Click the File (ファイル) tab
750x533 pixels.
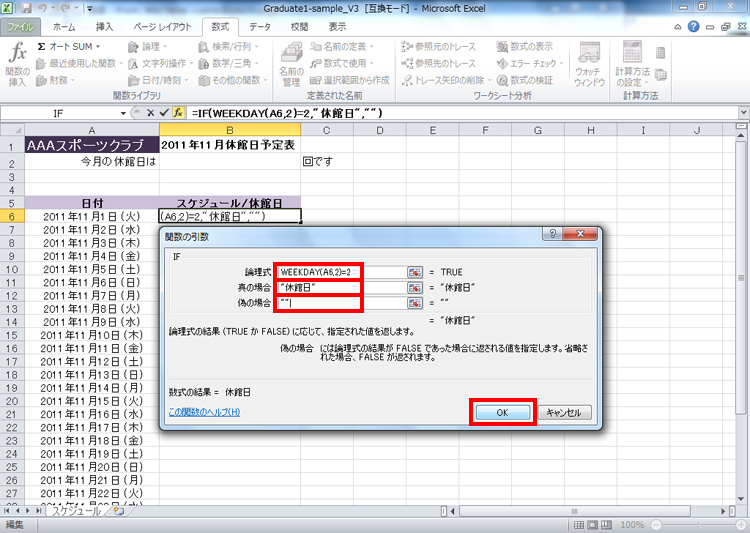20,27
